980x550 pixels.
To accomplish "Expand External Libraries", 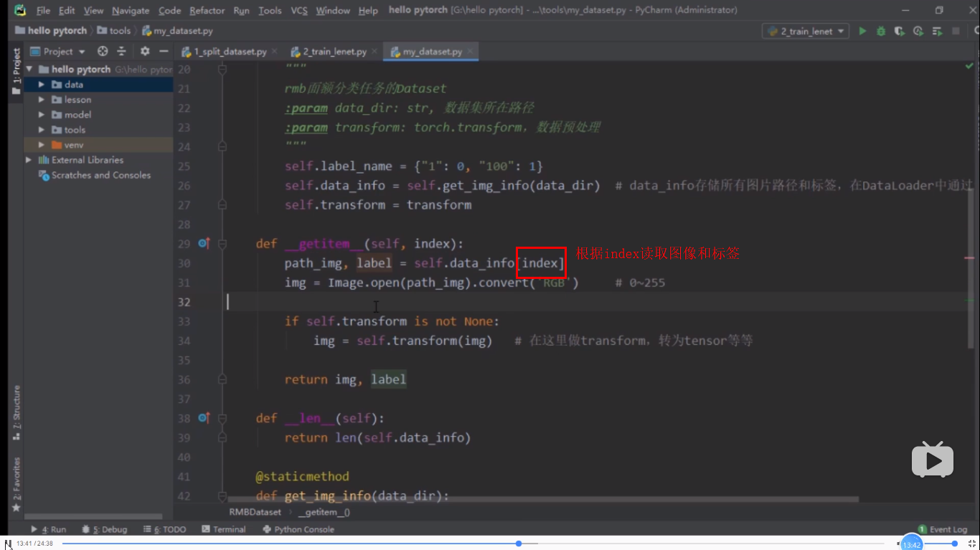I will coord(27,159).
